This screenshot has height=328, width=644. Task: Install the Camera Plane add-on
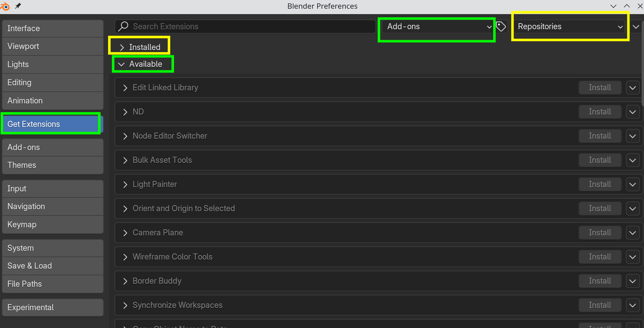pos(600,232)
